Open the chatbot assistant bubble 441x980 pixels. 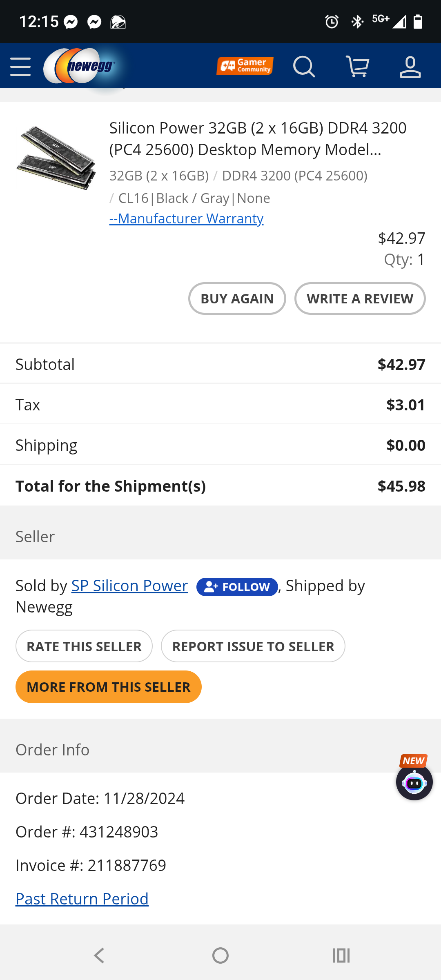click(x=414, y=782)
